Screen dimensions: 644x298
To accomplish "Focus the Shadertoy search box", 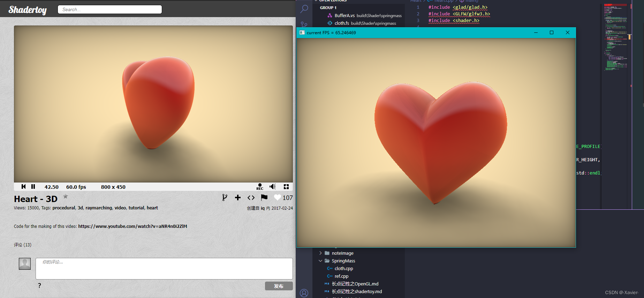I will (x=110, y=9).
